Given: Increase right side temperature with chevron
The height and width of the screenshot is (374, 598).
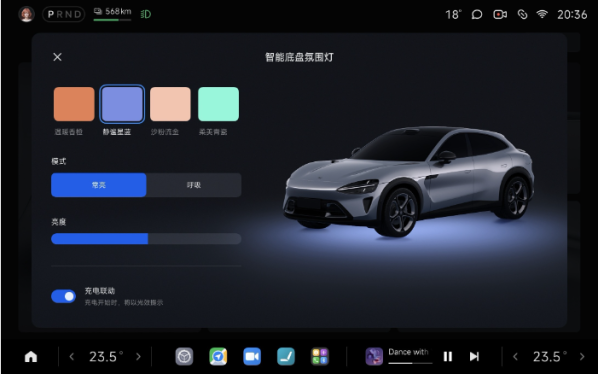Looking at the screenshot, I should 582,357.
